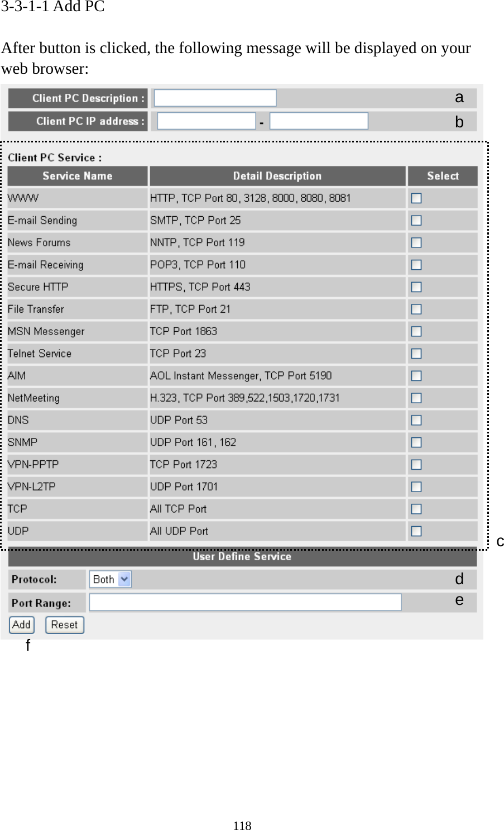Tick the DNS service checkbox
The height and width of the screenshot is (830, 504).
(x=416, y=420)
